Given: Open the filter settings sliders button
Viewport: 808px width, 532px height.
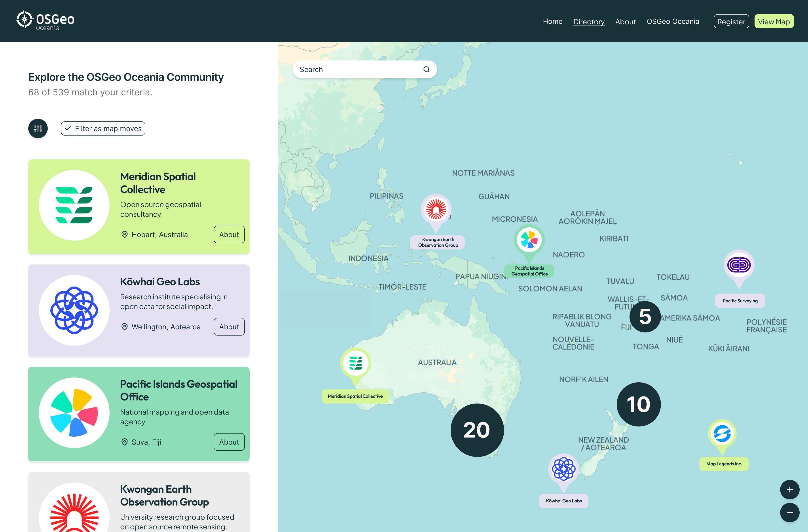Looking at the screenshot, I should point(38,129).
